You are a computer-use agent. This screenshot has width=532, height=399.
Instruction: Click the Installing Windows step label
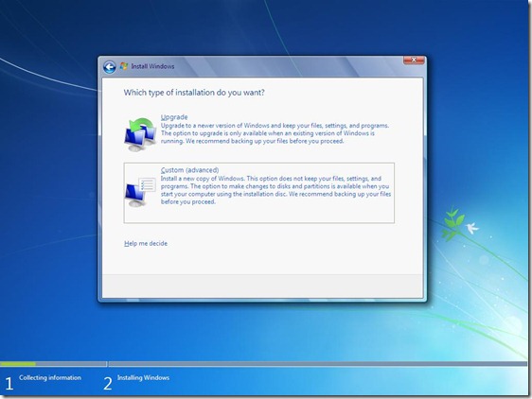(143, 377)
